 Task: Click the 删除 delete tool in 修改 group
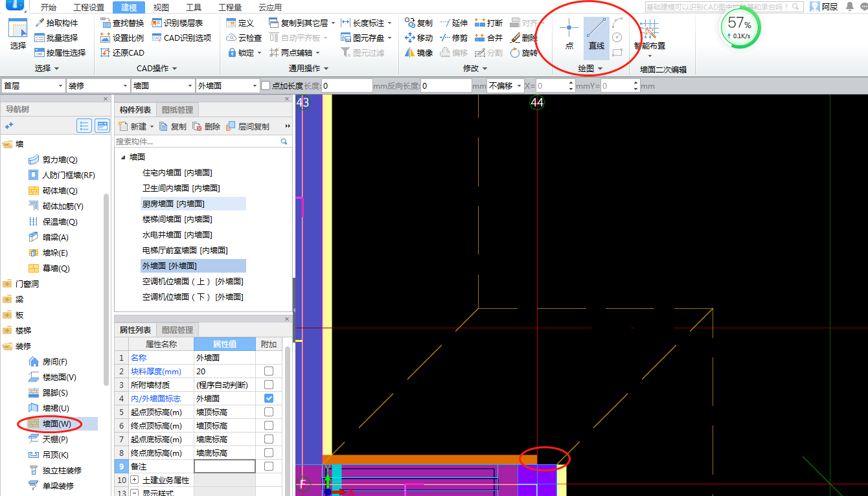tap(524, 38)
